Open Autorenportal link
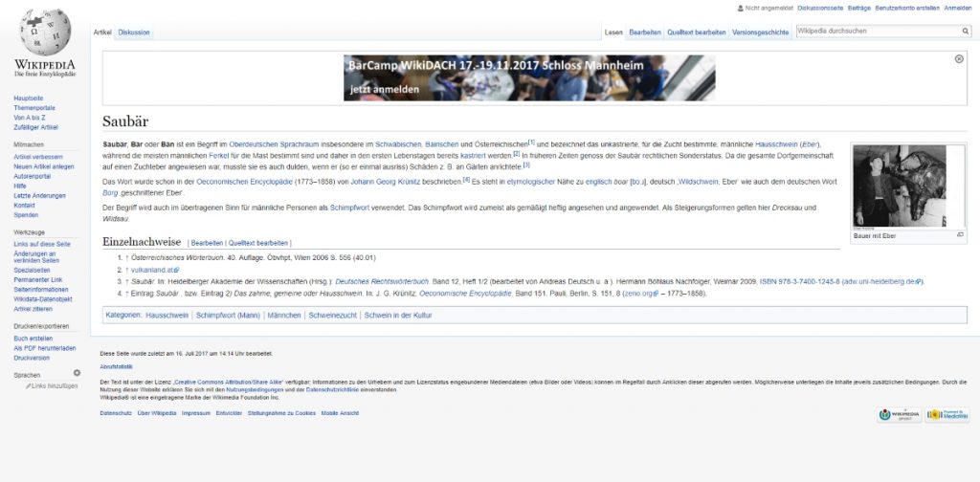Screen dimensions: 980x482 click(33, 177)
